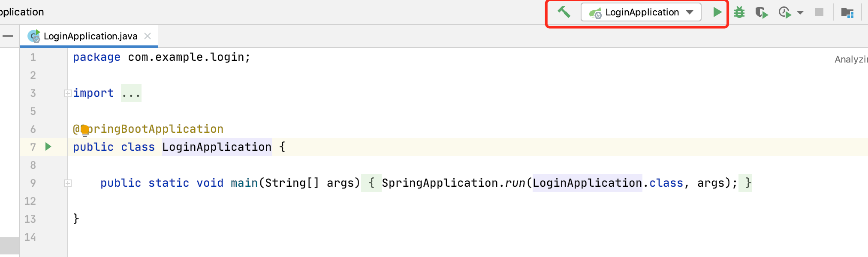Click the Build Project hammer icon
This screenshot has height=257, width=868.
click(x=564, y=12)
